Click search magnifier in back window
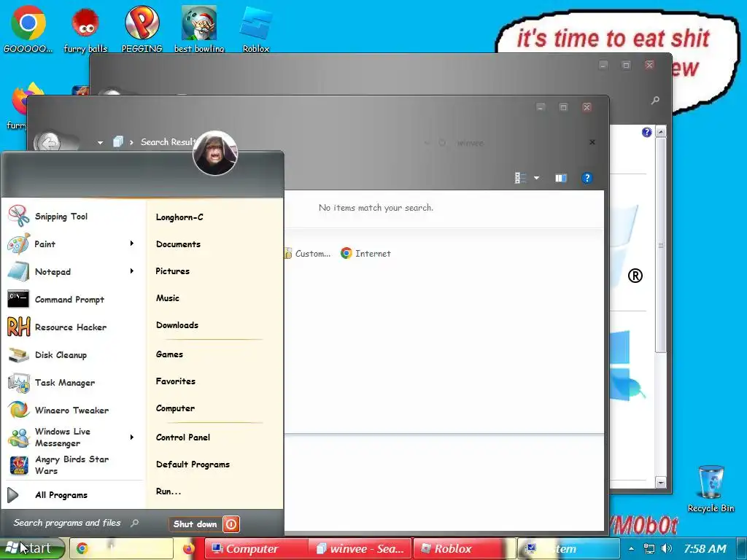Image resolution: width=747 pixels, height=560 pixels. click(x=656, y=100)
